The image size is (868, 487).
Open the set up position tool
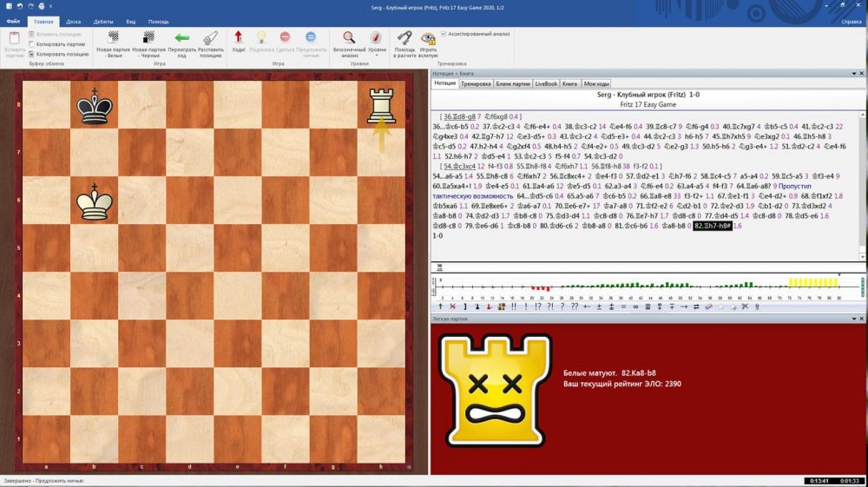coord(211,43)
